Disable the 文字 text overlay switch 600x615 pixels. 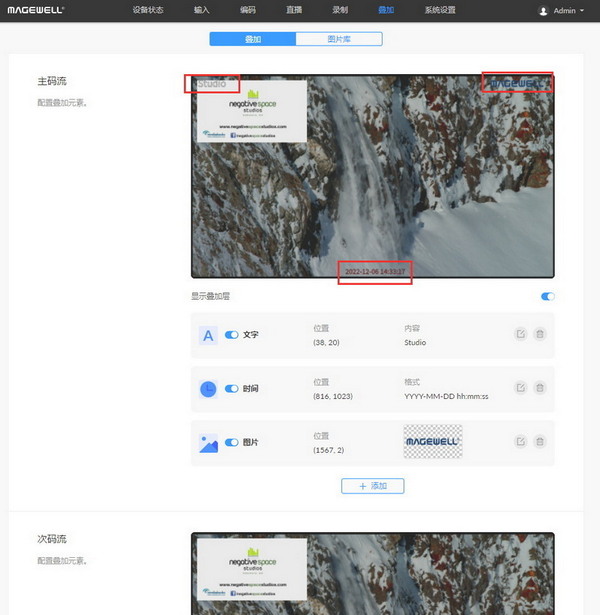(232, 335)
